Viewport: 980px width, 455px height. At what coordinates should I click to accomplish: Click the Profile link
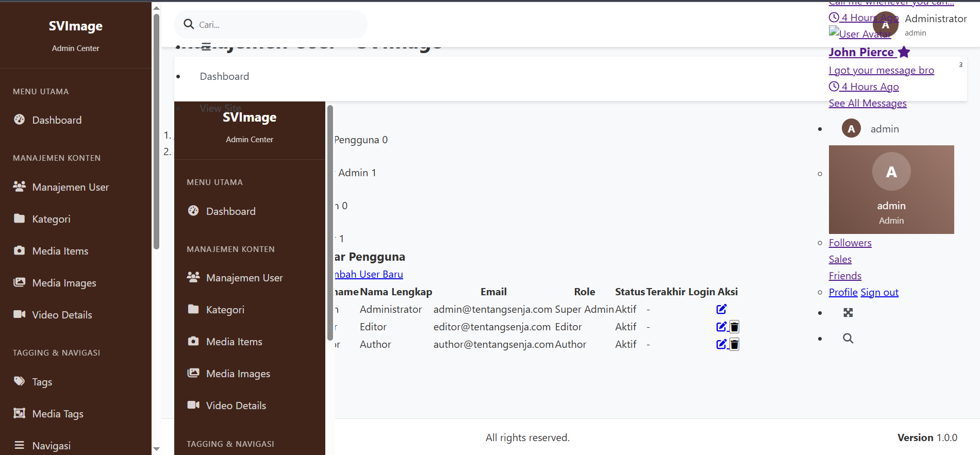843,293
